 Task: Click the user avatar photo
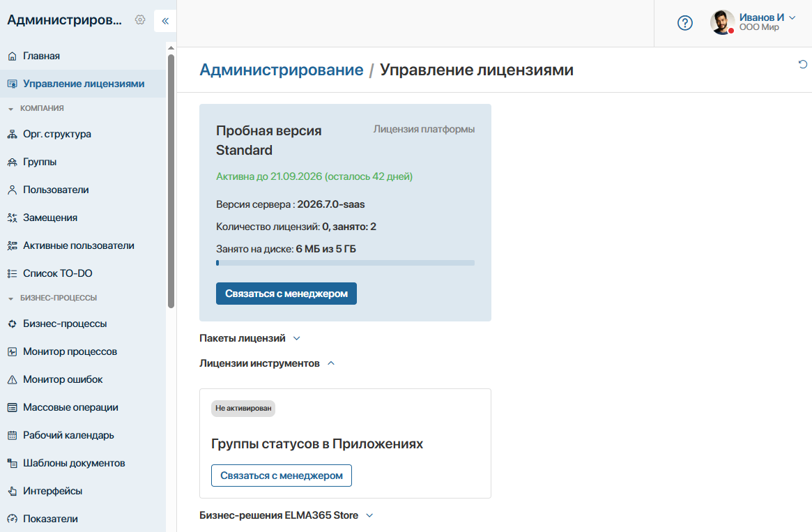[722, 22]
